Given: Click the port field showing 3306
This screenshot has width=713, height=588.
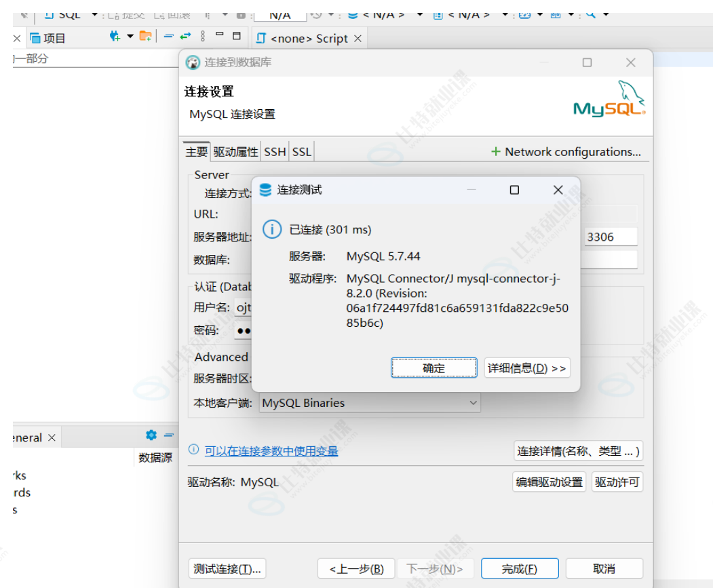Looking at the screenshot, I should coord(611,237).
